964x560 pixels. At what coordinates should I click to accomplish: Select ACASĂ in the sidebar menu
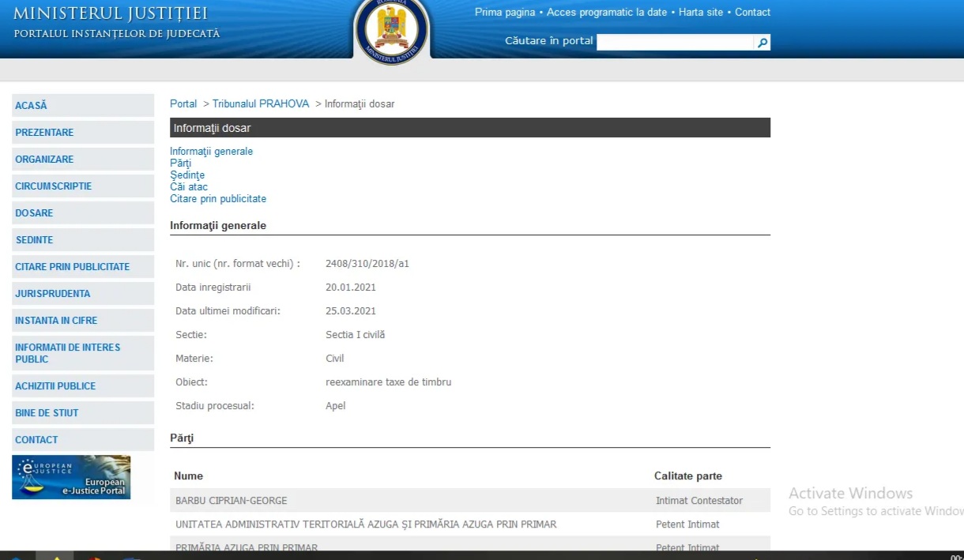click(32, 106)
